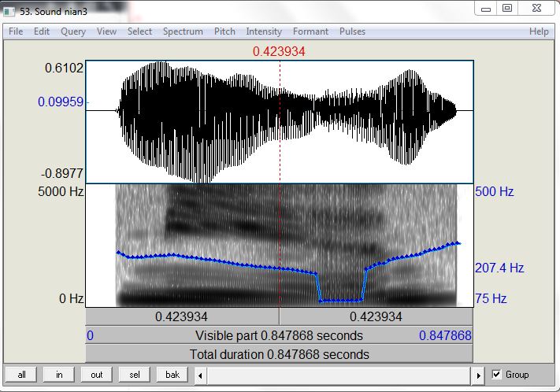This screenshot has height=392, width=560.
Task: Play the right 0.423934 segment bar
Action: [x=376, y=316]
